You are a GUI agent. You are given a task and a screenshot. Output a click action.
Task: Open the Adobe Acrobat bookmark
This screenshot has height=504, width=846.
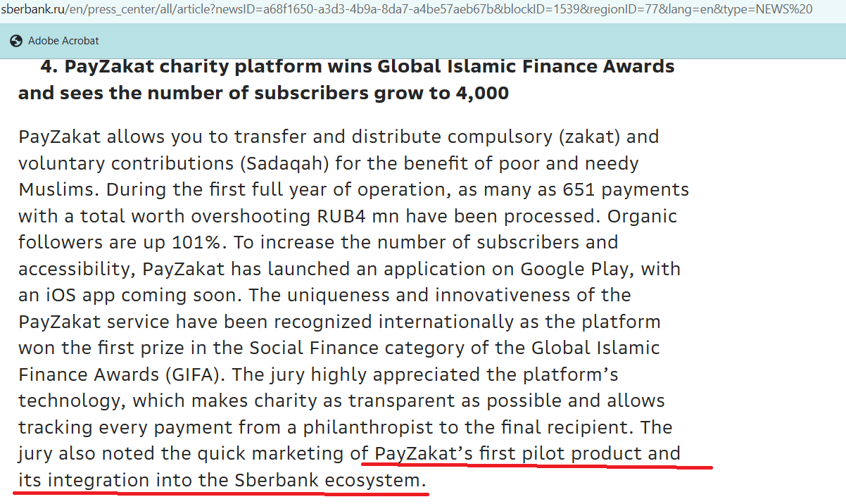click(x=63, y=41)
